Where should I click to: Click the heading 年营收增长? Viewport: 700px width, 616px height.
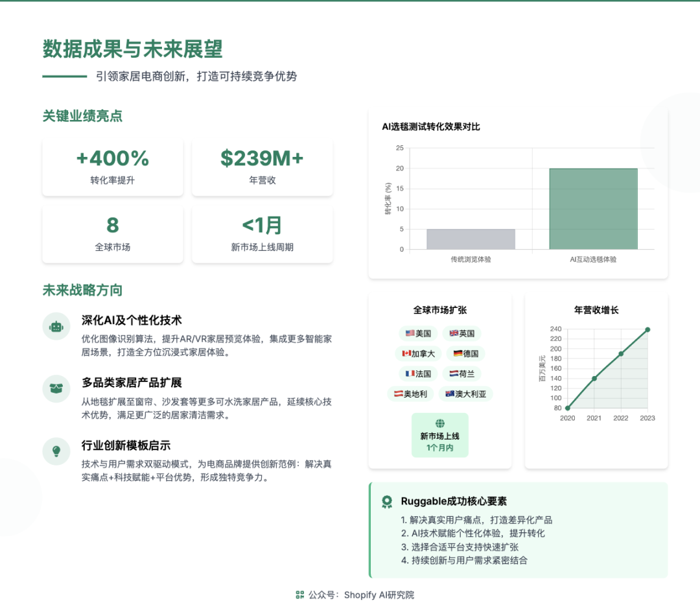596,310
